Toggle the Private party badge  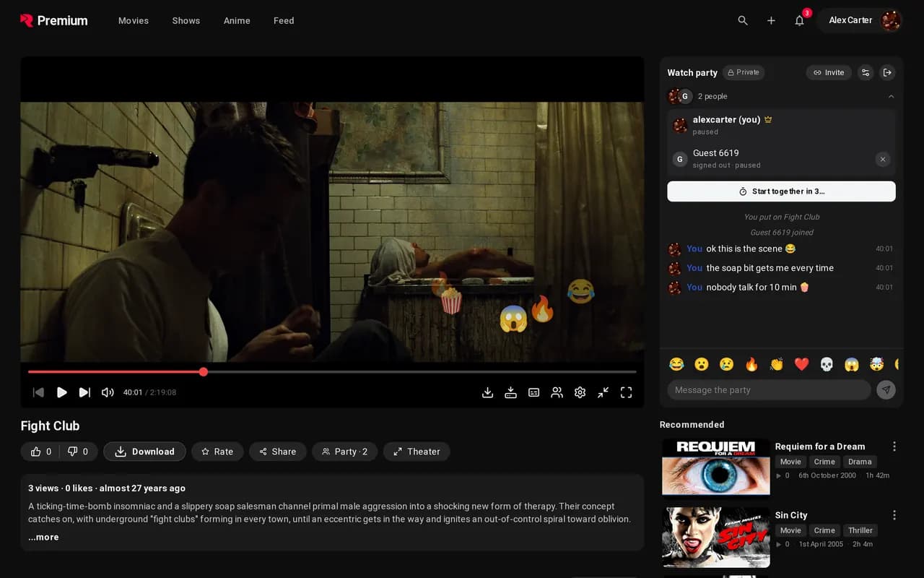pyautogui.click(x=744, y=72)
